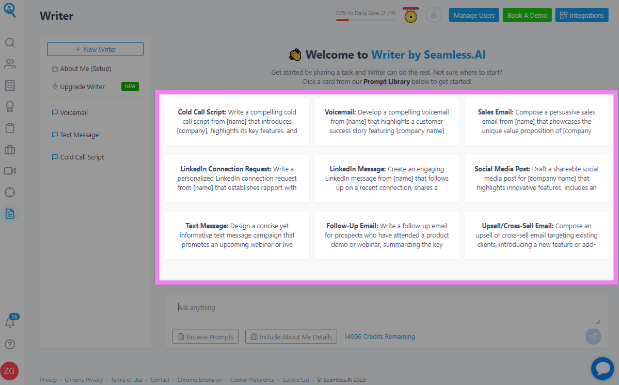Open the clipboard icon in left sidebar
Viewport: 619px width, 385px height.
click(10, 128)
